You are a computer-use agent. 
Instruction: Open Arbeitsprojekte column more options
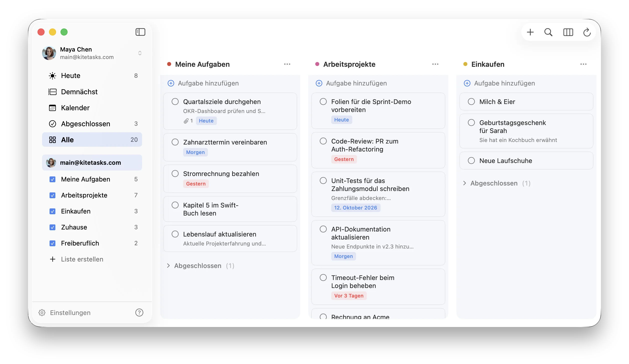(435, 64)
